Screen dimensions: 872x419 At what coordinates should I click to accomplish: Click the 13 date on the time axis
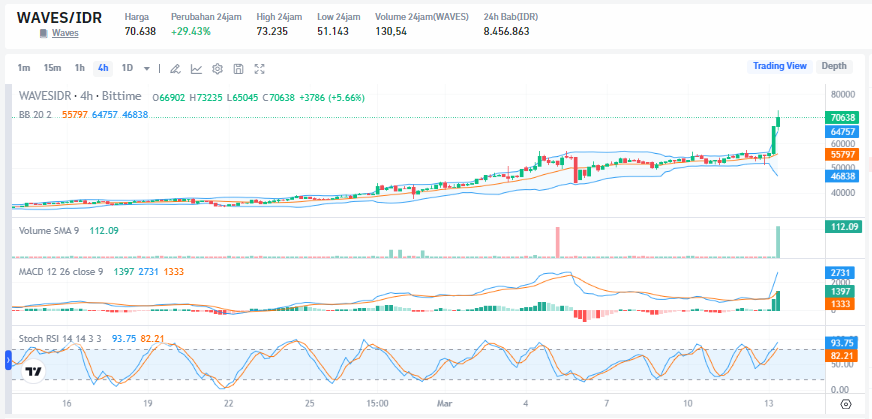769,403
